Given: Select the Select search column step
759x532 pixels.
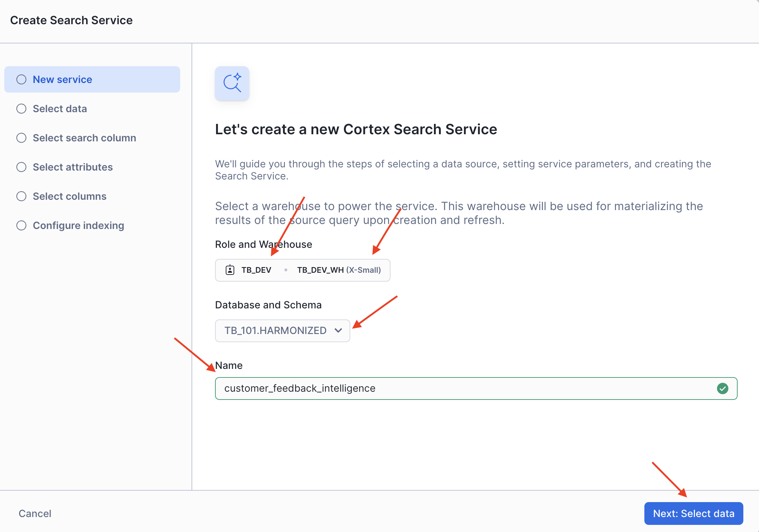Looking at the screenshot, I should coord(84,138).
